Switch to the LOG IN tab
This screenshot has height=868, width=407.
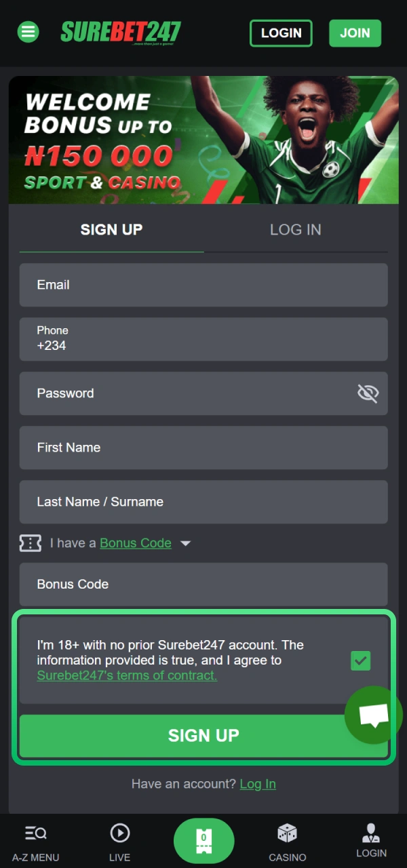pyautogui.click(x=295, y=229)
